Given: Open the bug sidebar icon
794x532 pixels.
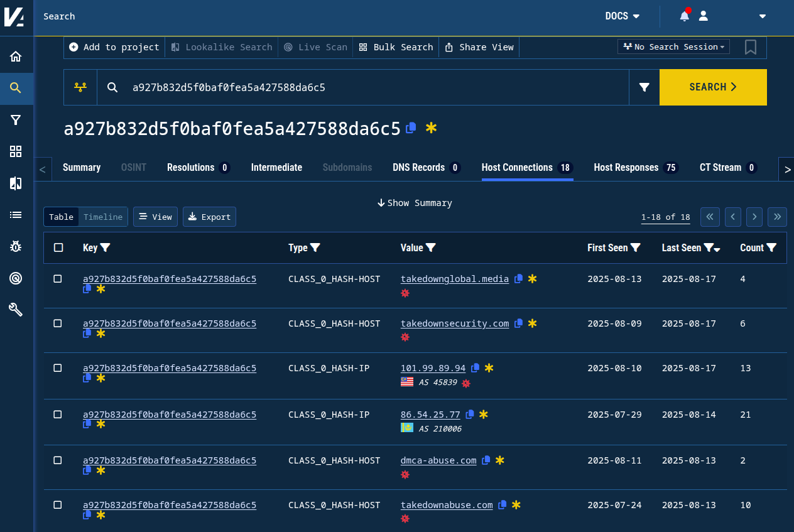Looking at the screenshot, I should coord(16,246).
